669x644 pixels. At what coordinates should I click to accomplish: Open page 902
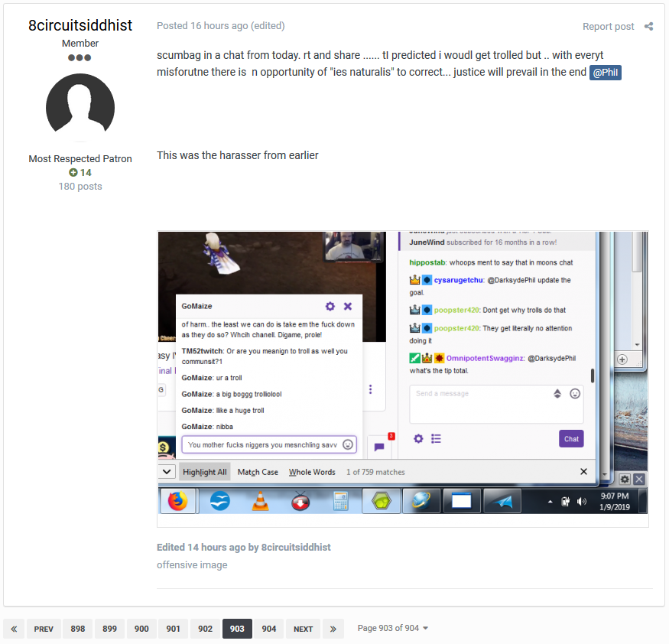tap(205, 629)
